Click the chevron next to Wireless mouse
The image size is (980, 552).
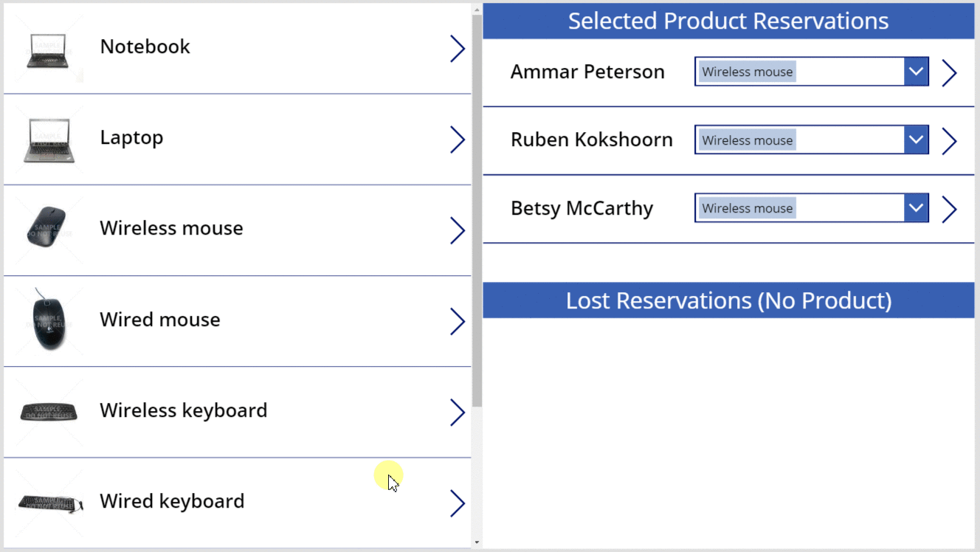coord(458,230)
